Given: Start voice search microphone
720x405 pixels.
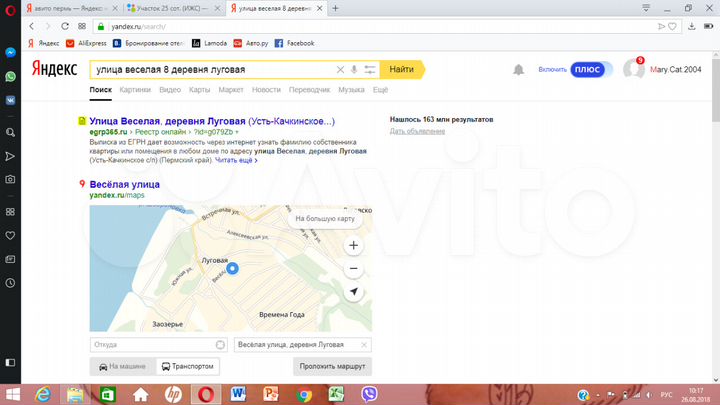Looking at the screenshot, I should click(x=354, y=70).
